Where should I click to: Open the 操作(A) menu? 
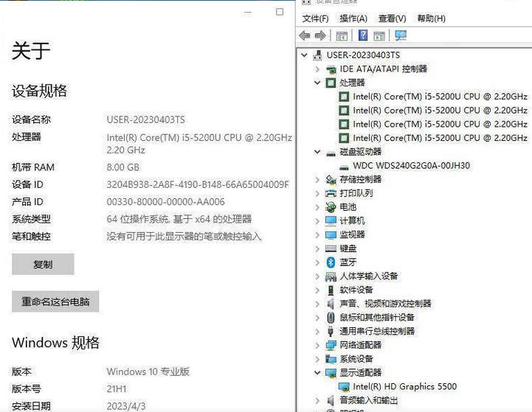pyautogui.click(x=353, y=18)
